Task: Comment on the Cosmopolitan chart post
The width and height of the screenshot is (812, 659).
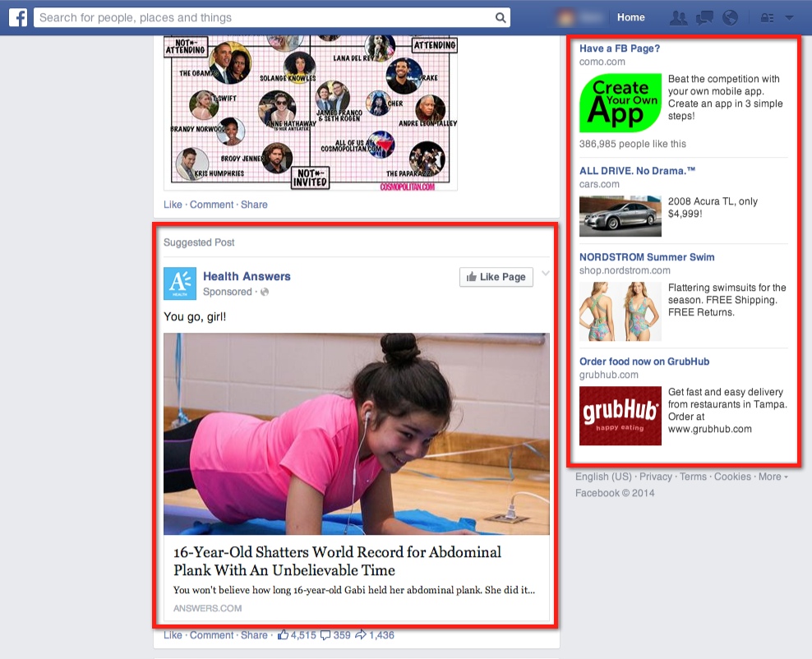Action: point(211,205)
